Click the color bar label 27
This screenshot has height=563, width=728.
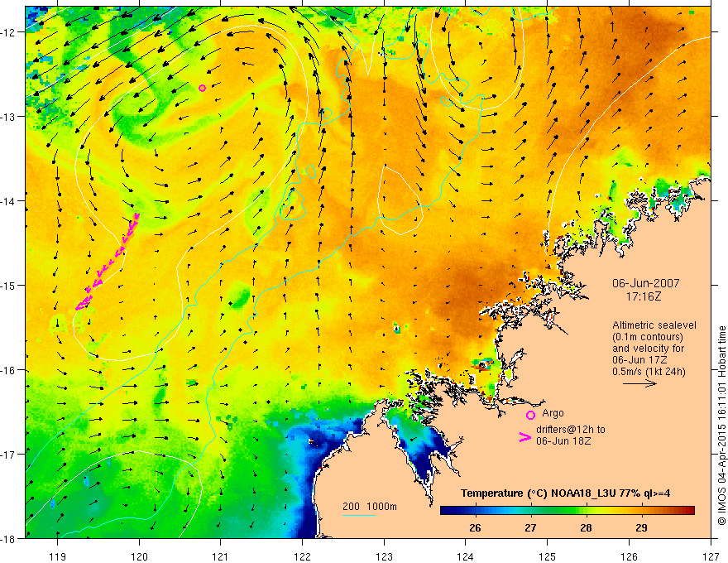pos(530,528)
